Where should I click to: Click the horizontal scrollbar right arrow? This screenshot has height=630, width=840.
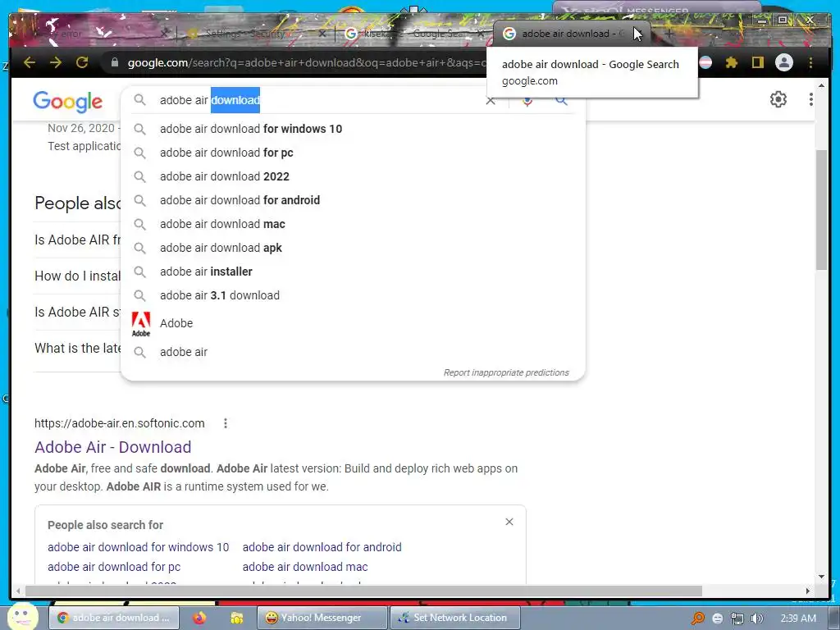click(x=808, y=591)
